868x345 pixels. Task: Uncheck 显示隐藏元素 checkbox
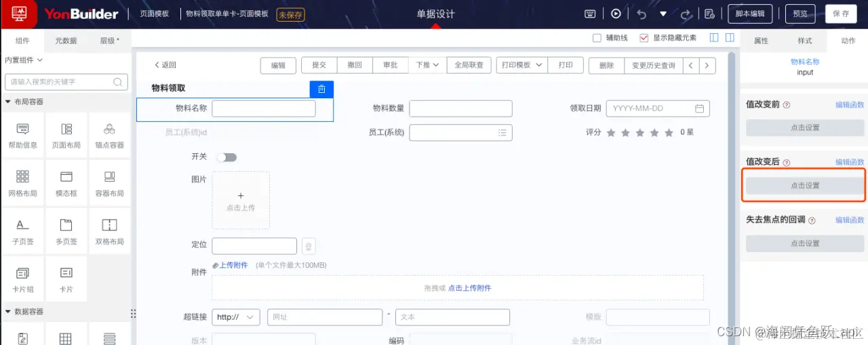(x=644, y=38)
